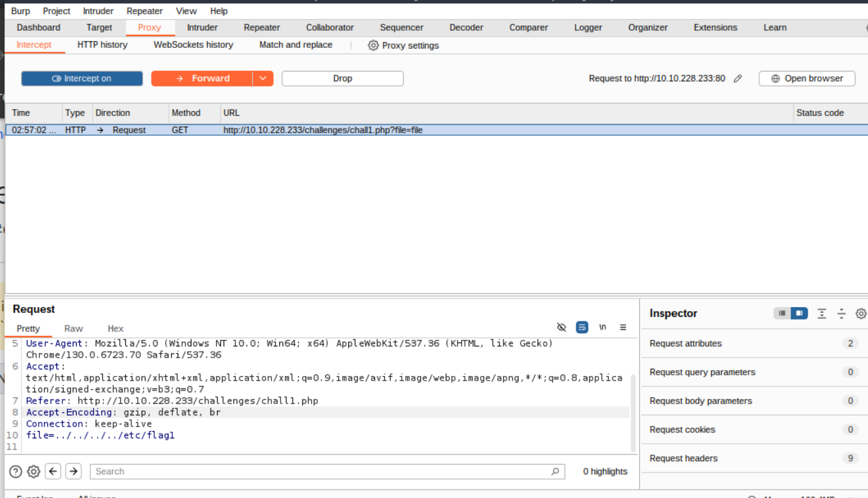Forward the intercepted request
This screenshot has height=498, width=868.
click(x=202, y=79)
